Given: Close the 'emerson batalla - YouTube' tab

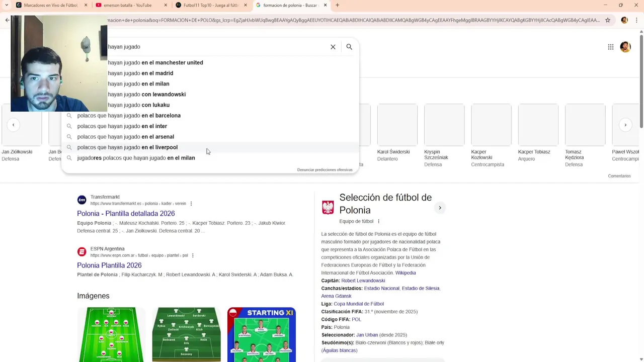Looking at the screenshot, I should tap(166, 5).
